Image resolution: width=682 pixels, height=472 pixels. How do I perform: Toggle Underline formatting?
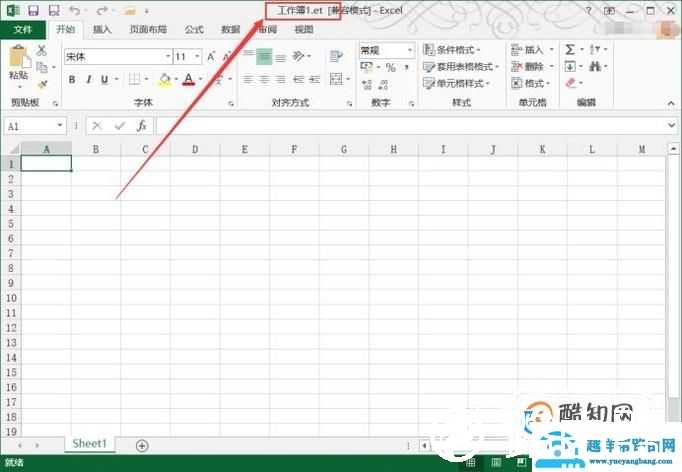(x=104, y=79)
